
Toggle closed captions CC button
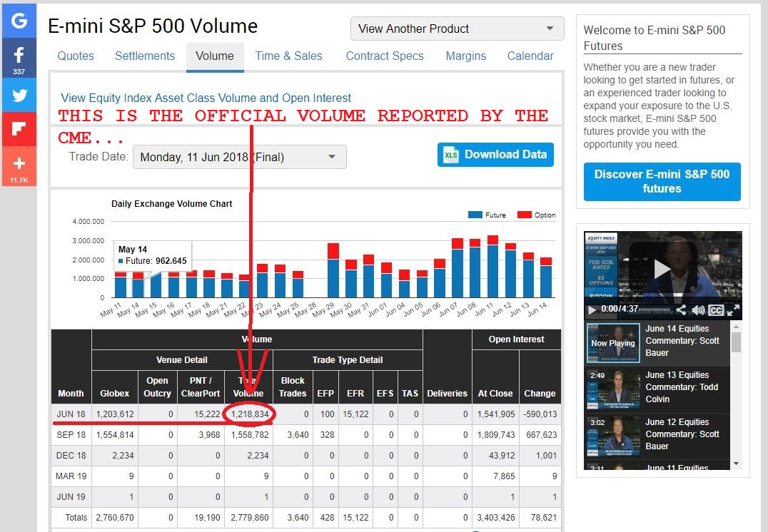point(716,310)
